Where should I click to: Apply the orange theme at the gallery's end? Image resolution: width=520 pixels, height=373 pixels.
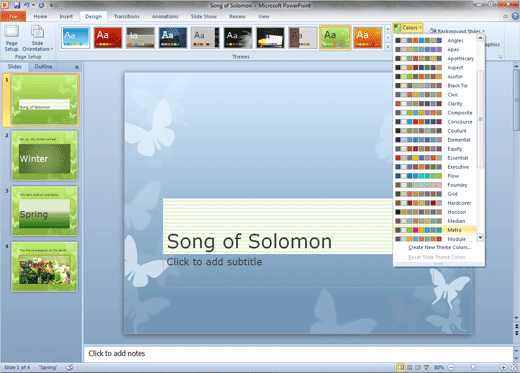coord(367,38)
